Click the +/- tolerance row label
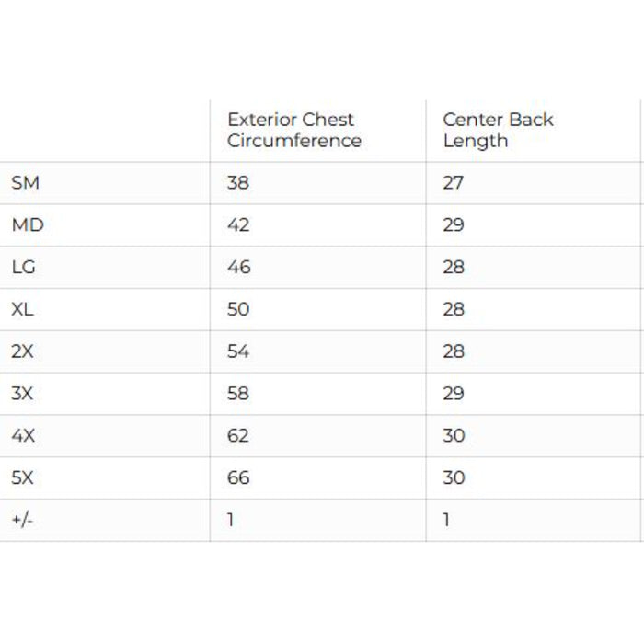The image size is (644, 644). pyautogui.click(x=22, y=521)
